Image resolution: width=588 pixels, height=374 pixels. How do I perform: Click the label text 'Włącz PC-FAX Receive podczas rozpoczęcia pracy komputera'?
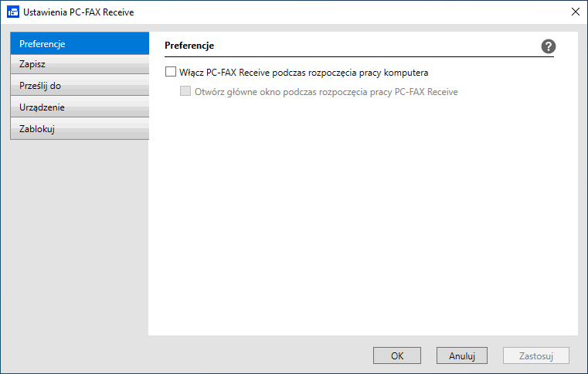pyautogui.click(x=304, y=73)
